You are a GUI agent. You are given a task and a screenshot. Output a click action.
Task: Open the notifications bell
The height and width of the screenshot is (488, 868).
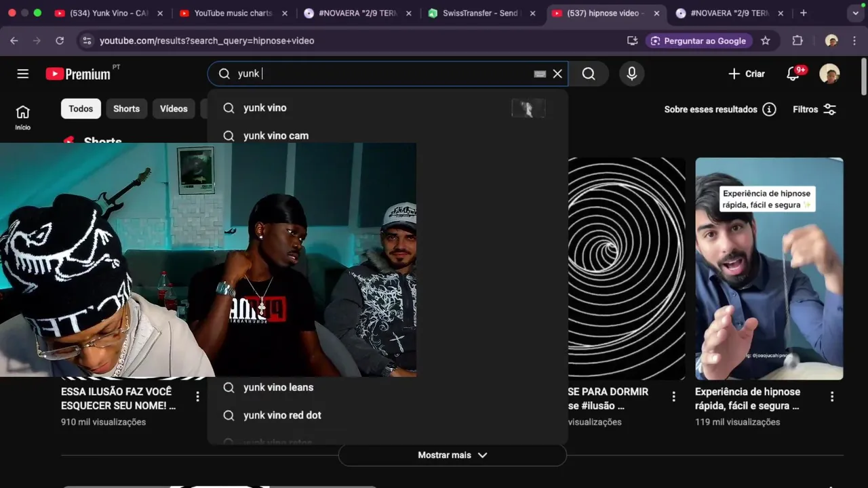pos(793,74)
